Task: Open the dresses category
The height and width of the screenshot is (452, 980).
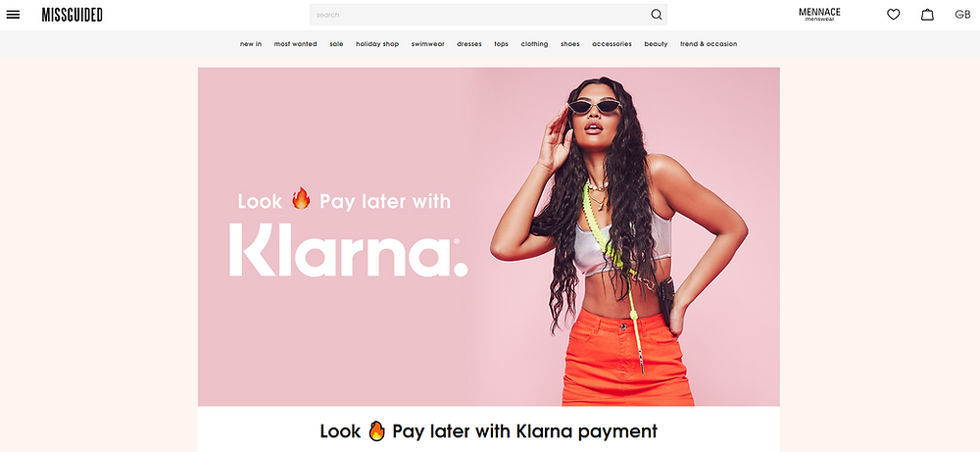Action: coord(468,44)
